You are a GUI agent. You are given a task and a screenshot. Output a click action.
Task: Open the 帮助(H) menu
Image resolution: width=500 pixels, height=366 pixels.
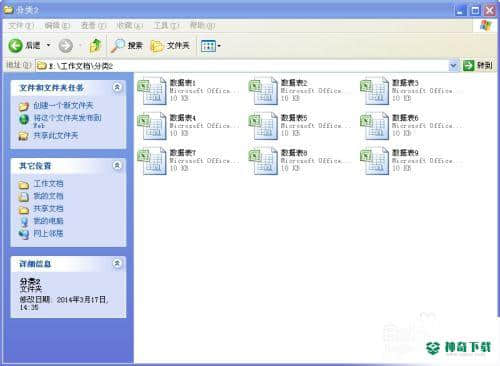(x=202, y=26)
